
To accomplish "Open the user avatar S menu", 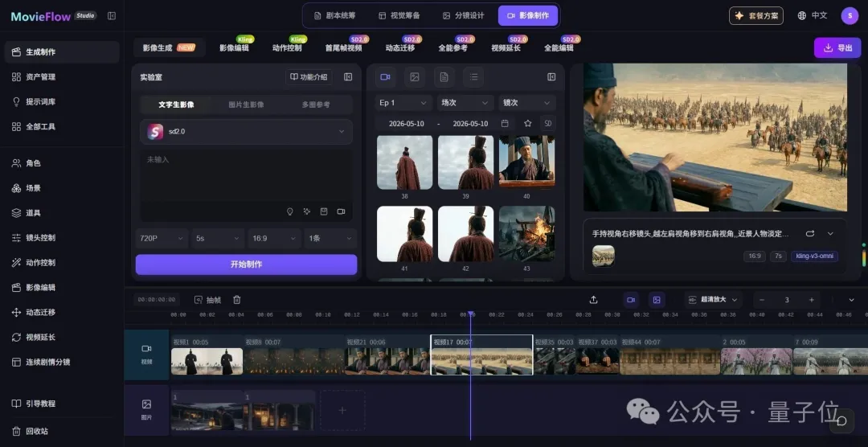I will (850, 15).
